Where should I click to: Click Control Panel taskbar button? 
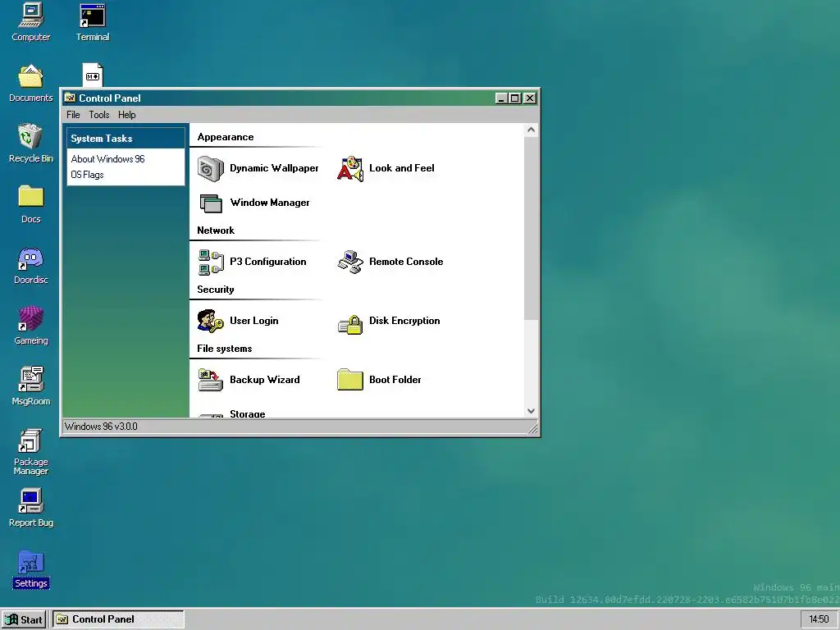pyautogui.click(x=118, y=619)
